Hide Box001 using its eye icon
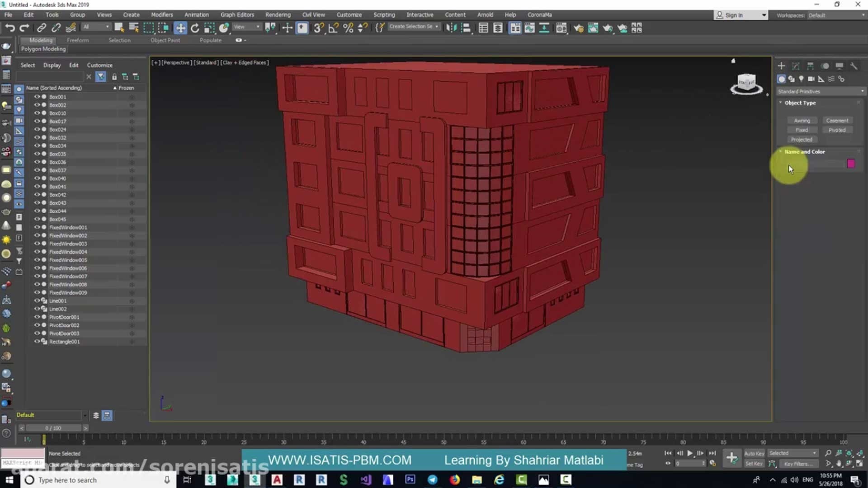This screenshot has height=488, width=868. (x=37, y=97)
